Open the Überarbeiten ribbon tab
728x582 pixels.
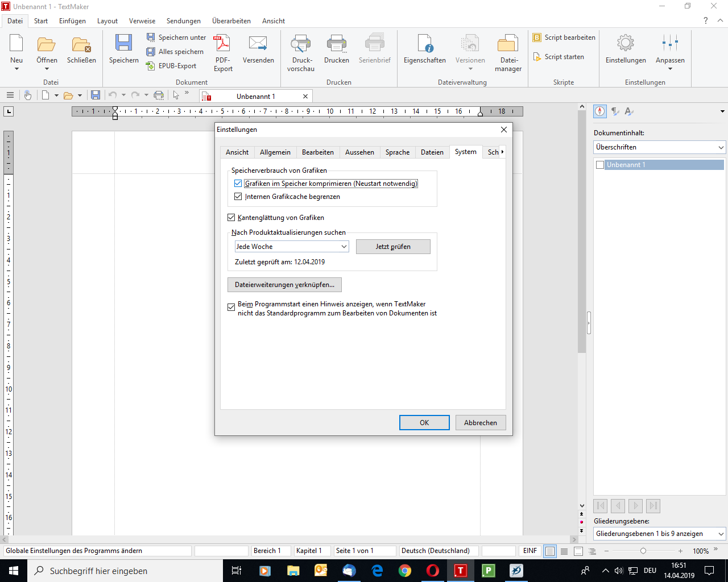point(231,21)
